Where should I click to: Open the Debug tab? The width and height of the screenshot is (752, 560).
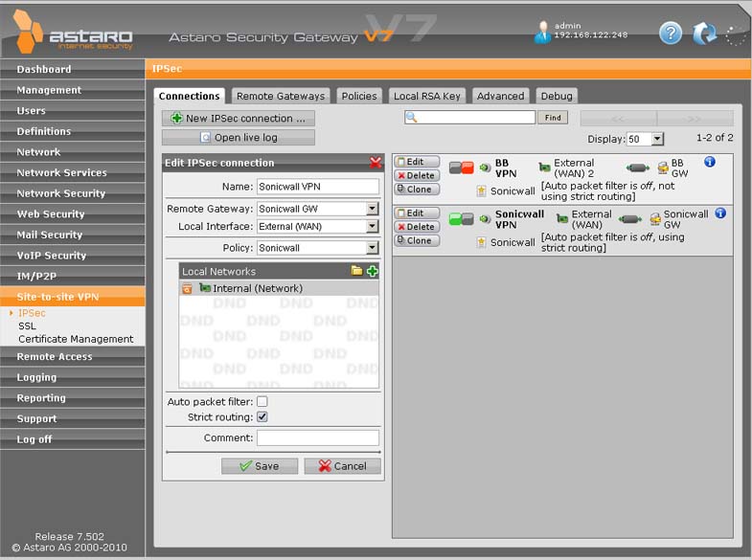[x=557, y=96]
